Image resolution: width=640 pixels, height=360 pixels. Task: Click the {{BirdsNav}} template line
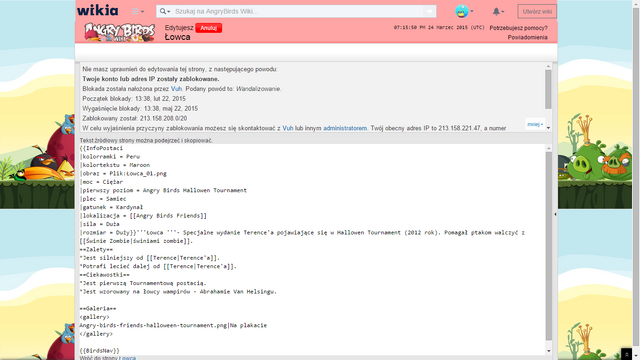100,351
